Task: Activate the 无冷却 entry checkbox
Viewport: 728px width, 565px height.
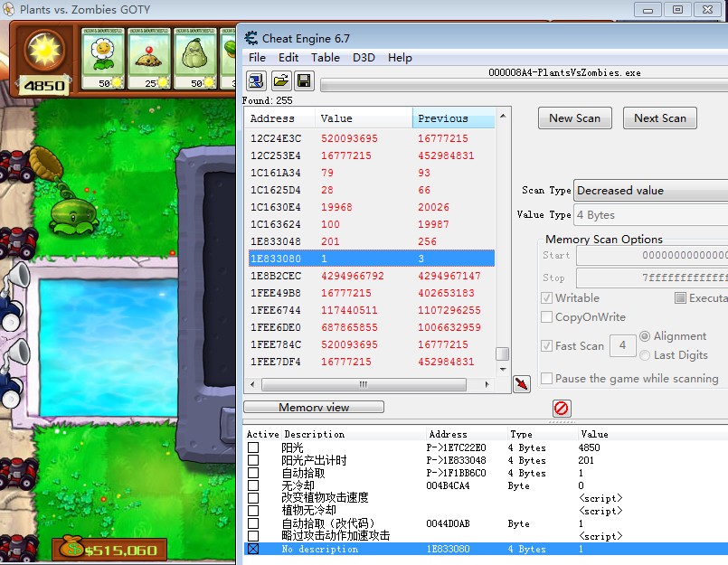Action: point(253,485)
